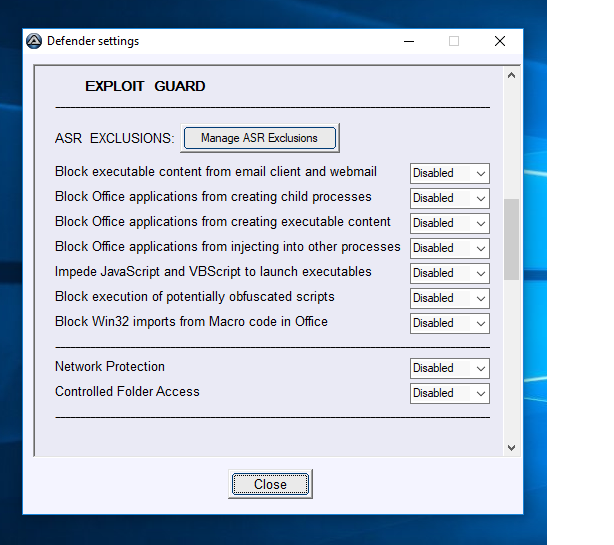Close the Defender settings window with X
The height and width of the screenshot is (545, 614).
(500, 41)
